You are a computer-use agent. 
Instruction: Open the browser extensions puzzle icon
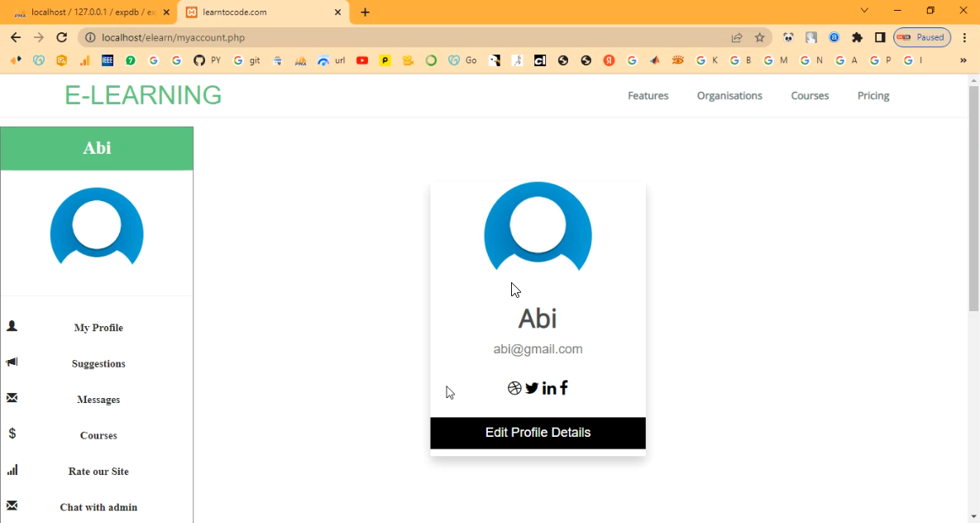click(857, 37)
